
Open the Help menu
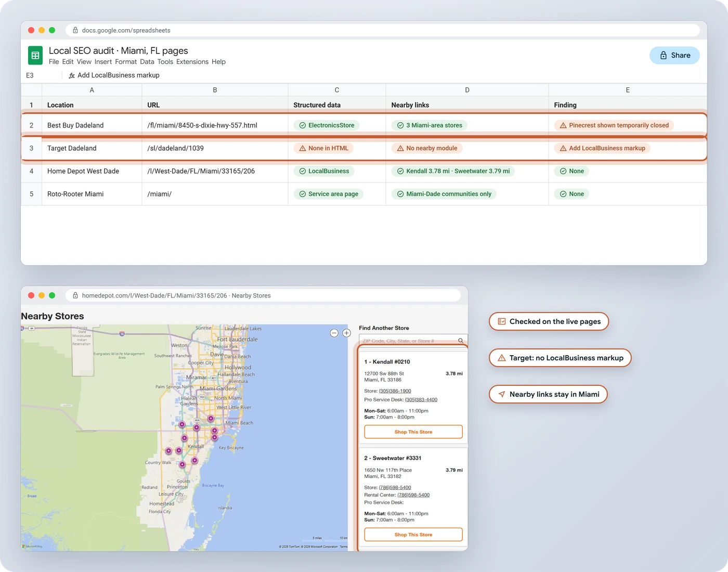218,61
